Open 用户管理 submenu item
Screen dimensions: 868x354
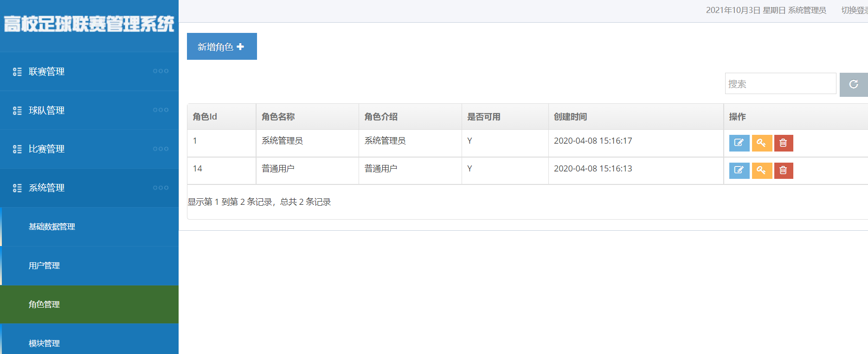click(90, 265)
